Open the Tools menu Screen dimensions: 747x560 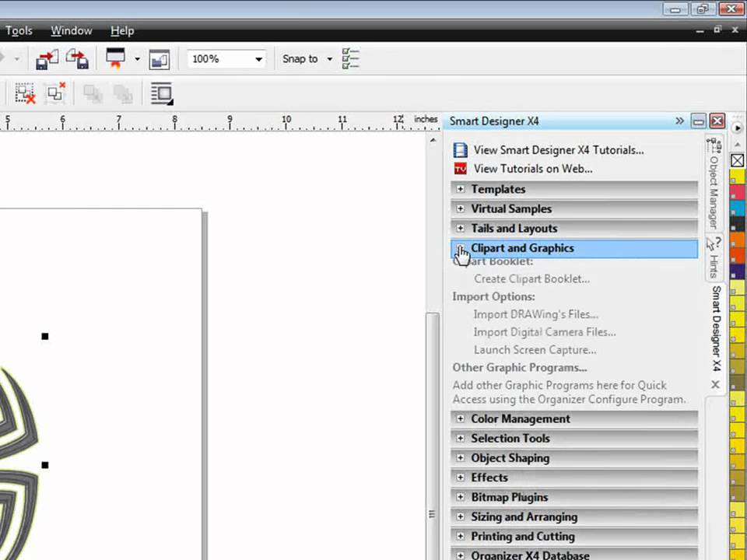click(19, 30)
